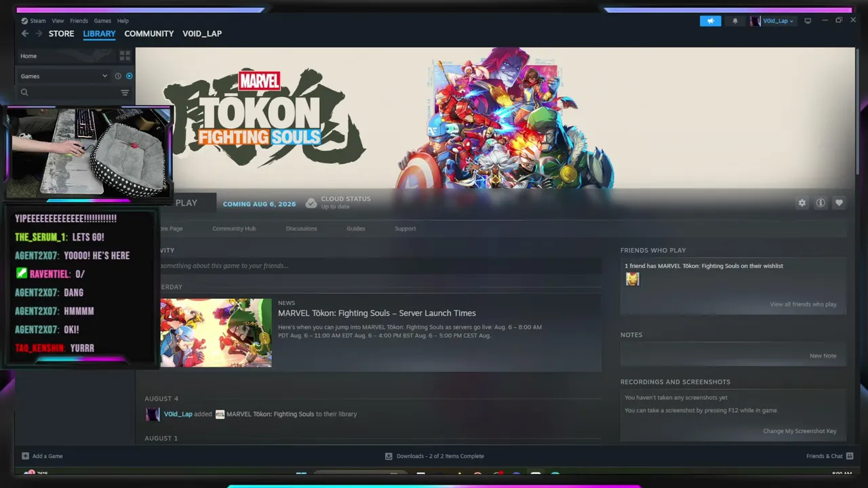Click the library search magnifier icon
The width and height of the screenshot is (868, 488).
pos(24,93)
